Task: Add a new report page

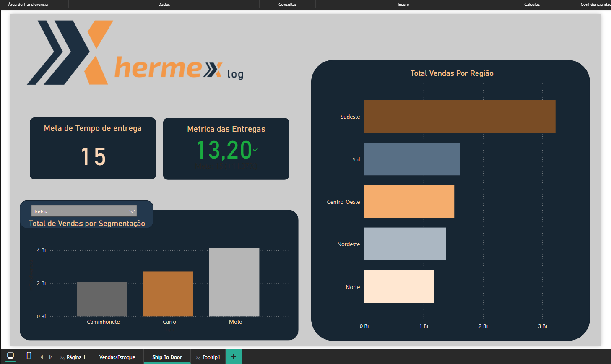Action: coord(234,356)
